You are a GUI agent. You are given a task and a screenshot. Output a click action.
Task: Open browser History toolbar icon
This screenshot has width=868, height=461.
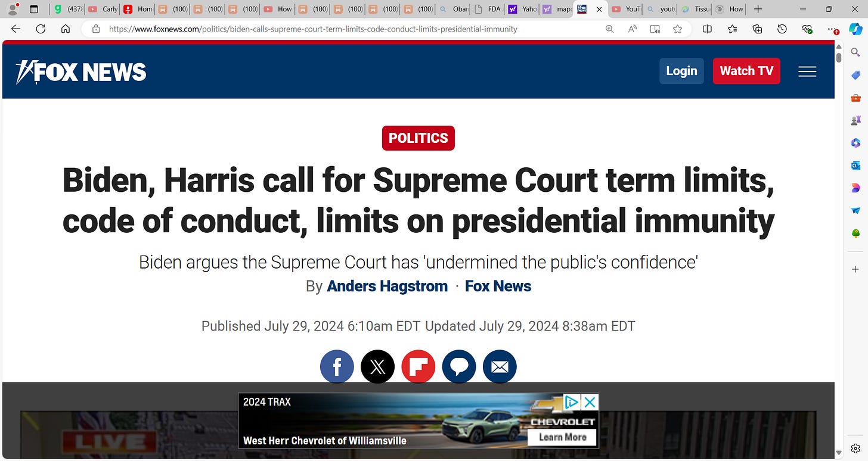tap(782, 29)
